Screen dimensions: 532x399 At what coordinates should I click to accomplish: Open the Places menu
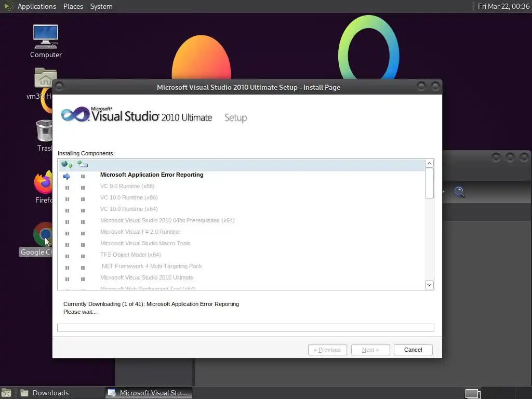click(73, 6)
